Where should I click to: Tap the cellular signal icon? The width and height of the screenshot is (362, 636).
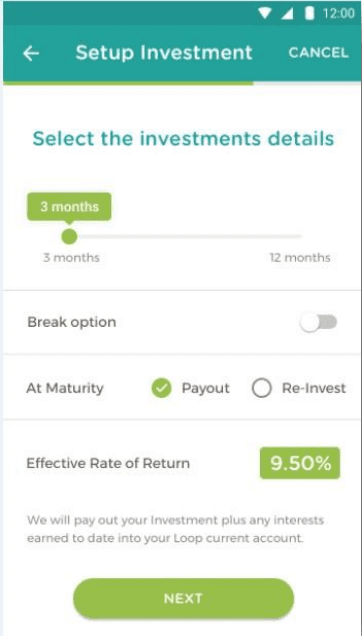coord(288,13)
